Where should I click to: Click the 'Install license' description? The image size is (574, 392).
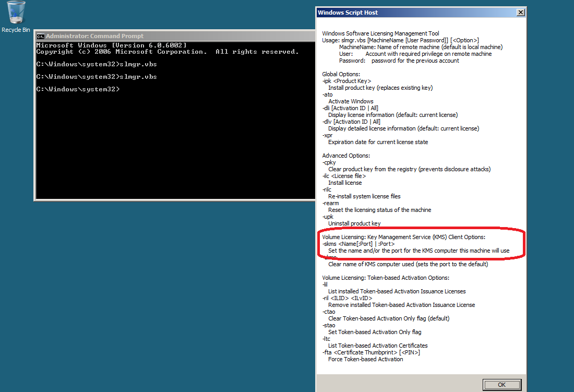pyautogui.click(x=345, y=183)
